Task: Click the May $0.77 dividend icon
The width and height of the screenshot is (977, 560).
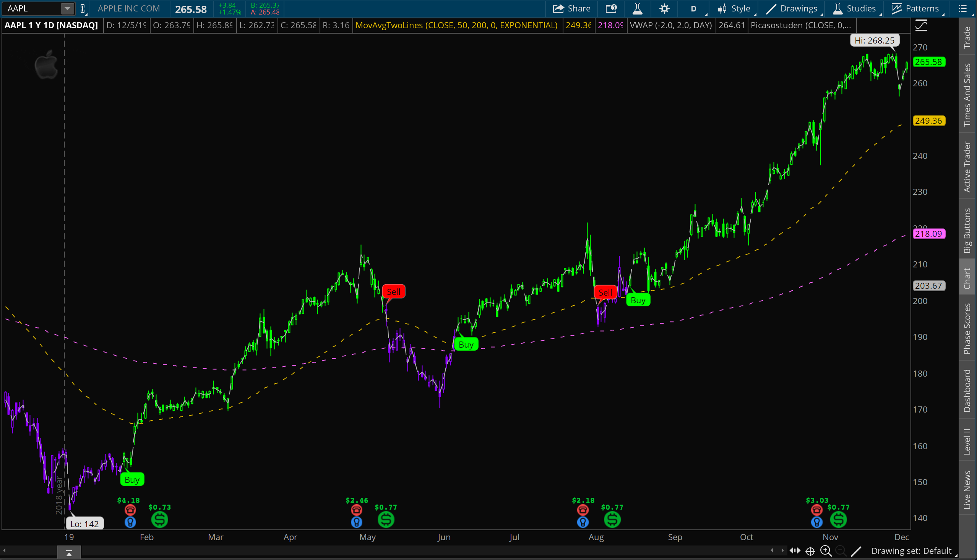Action: tap(386, 520)
